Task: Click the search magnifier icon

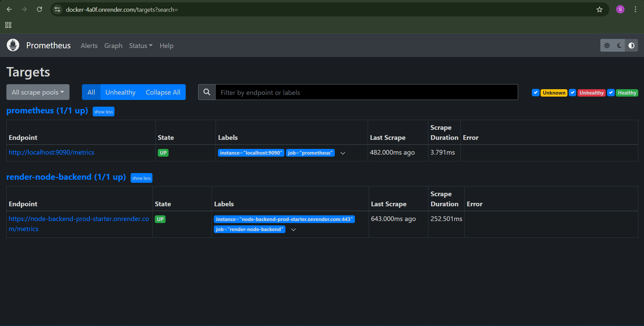Action: click(207, 92)
